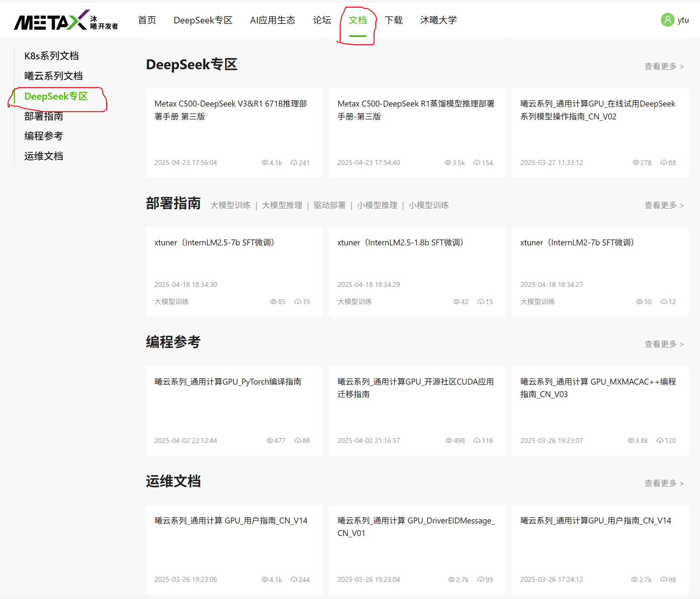Click the green user avatar icon

667,20
